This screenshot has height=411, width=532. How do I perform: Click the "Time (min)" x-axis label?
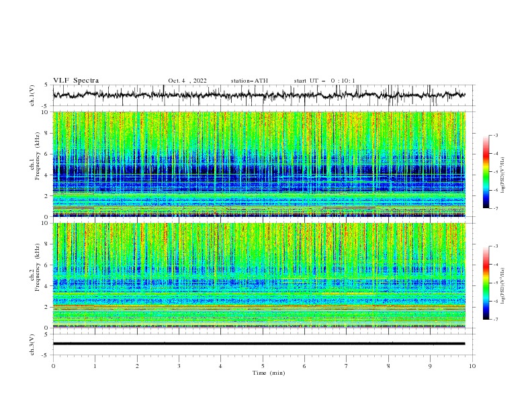pyautogui.click(x=269, y=373)
